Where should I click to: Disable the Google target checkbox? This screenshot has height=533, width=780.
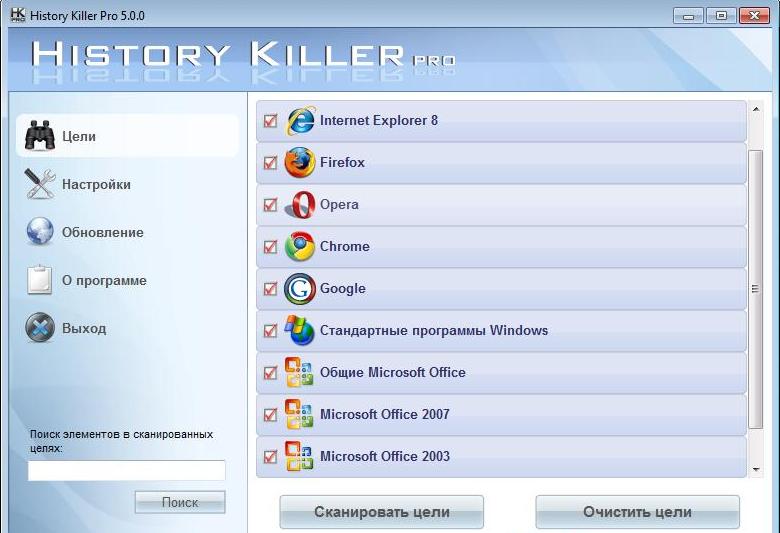click(270, 289)
